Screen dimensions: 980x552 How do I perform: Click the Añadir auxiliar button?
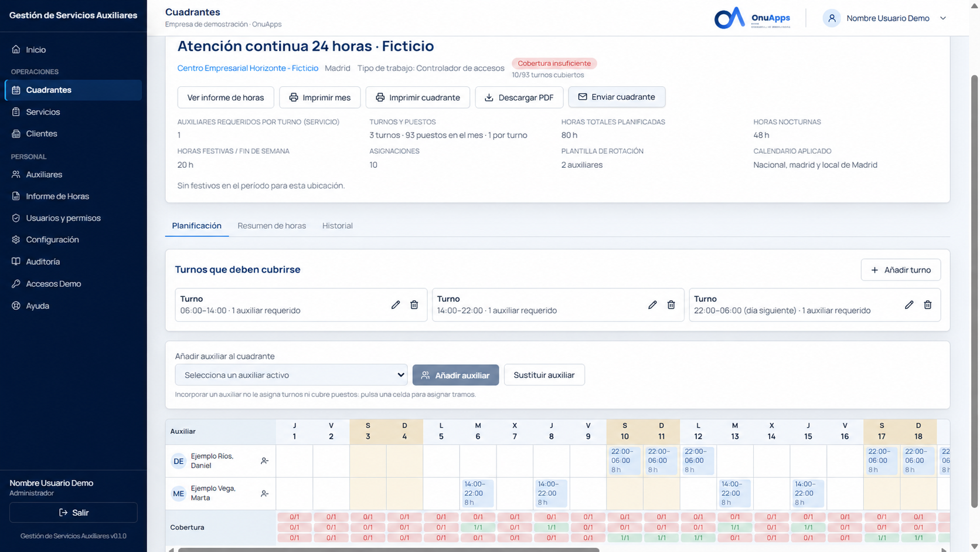455,375
